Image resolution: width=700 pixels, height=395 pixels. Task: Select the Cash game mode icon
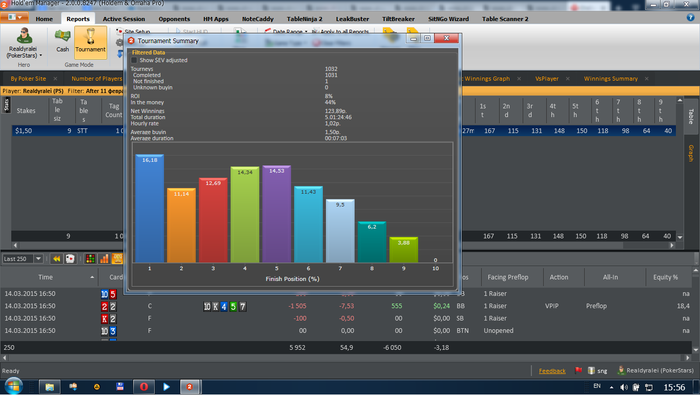point(62,42)
